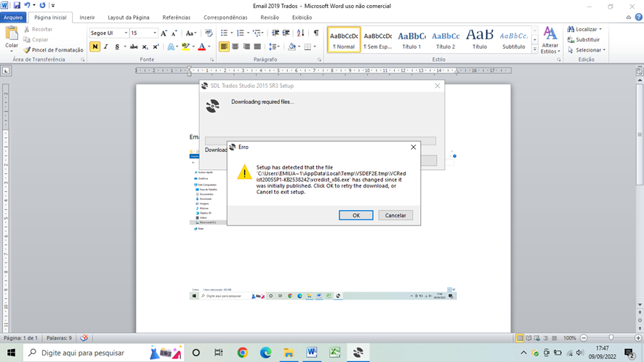Apply the Título 1 style
Image resolution: width=644 pixels, height=362 pixels.
tap(411, 40)
